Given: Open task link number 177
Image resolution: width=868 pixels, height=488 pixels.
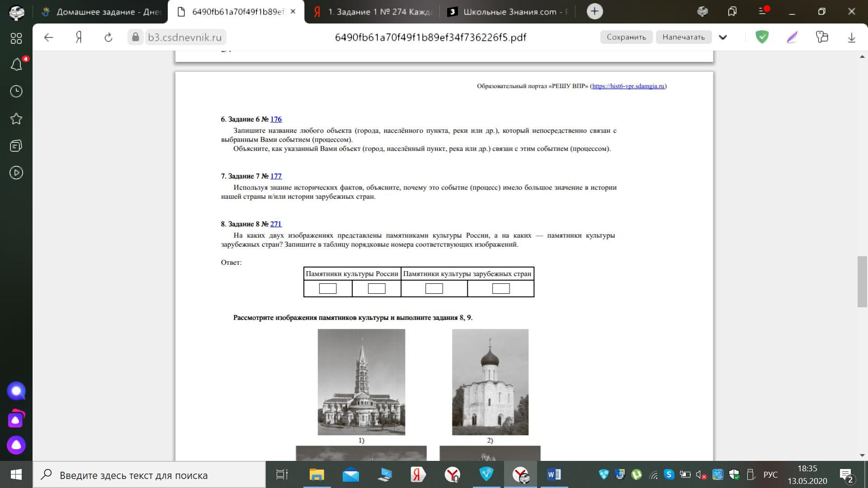Looking at the screenshot, I should point(276,176).
